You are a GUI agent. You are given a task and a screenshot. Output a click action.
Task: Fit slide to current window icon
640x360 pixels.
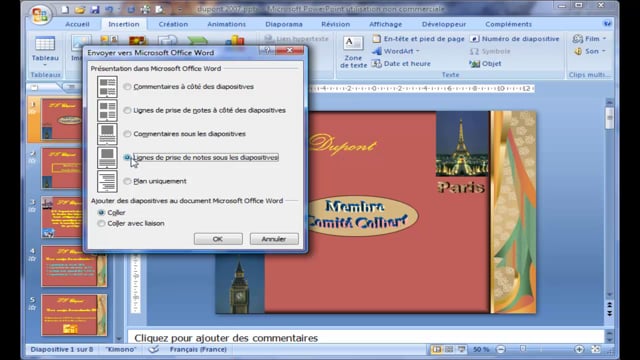click(x=596, y=349)
